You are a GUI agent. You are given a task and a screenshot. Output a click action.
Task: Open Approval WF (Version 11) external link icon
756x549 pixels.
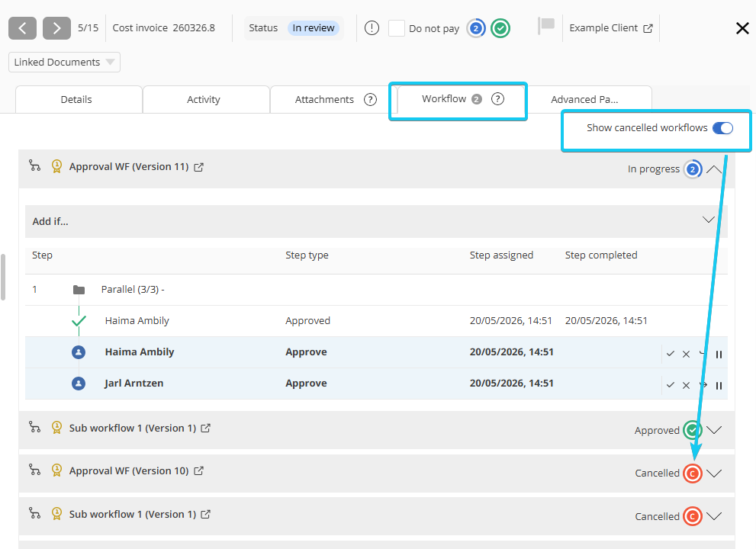click(x=198, y=167)
